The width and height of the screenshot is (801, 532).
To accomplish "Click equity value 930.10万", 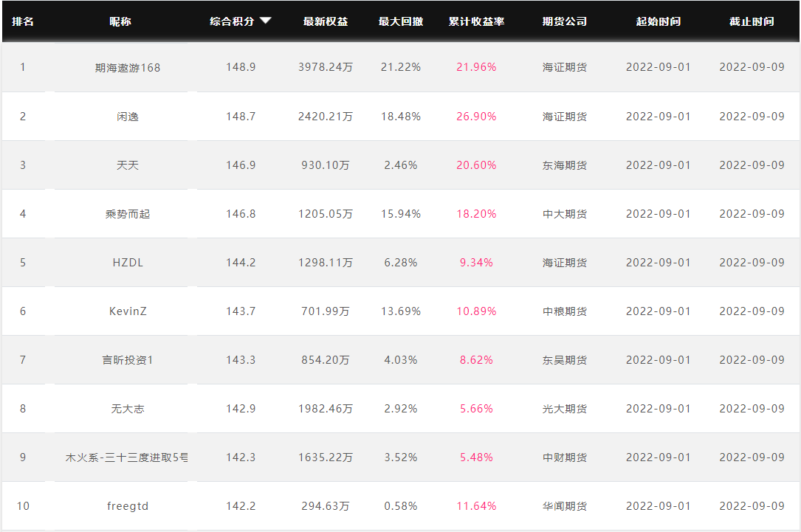I will 326,165.
